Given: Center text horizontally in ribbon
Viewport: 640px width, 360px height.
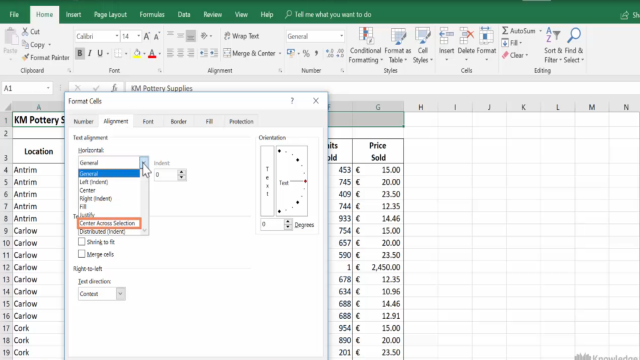Looking at the screenshot, I should (180, 53).
